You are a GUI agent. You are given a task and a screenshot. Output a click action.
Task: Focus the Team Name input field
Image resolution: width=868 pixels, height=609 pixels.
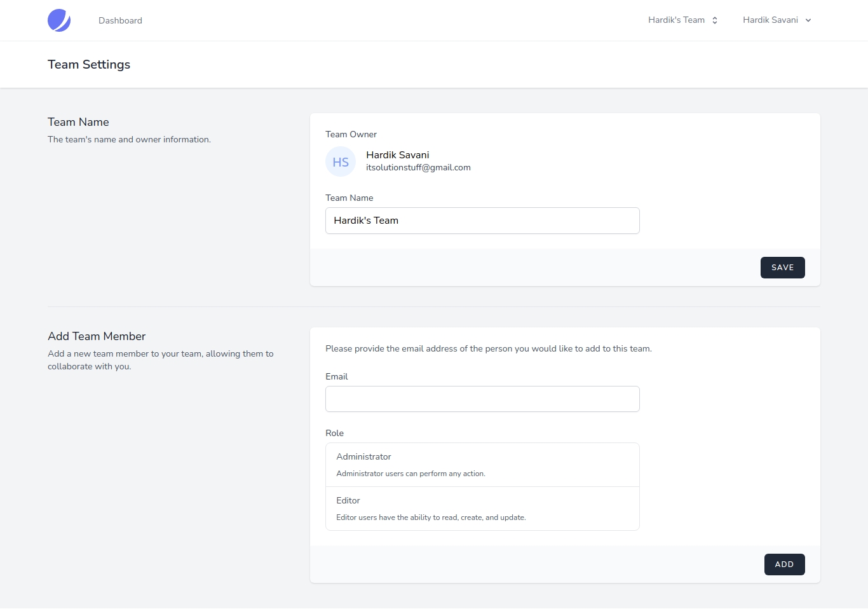[x=482, y=221]
